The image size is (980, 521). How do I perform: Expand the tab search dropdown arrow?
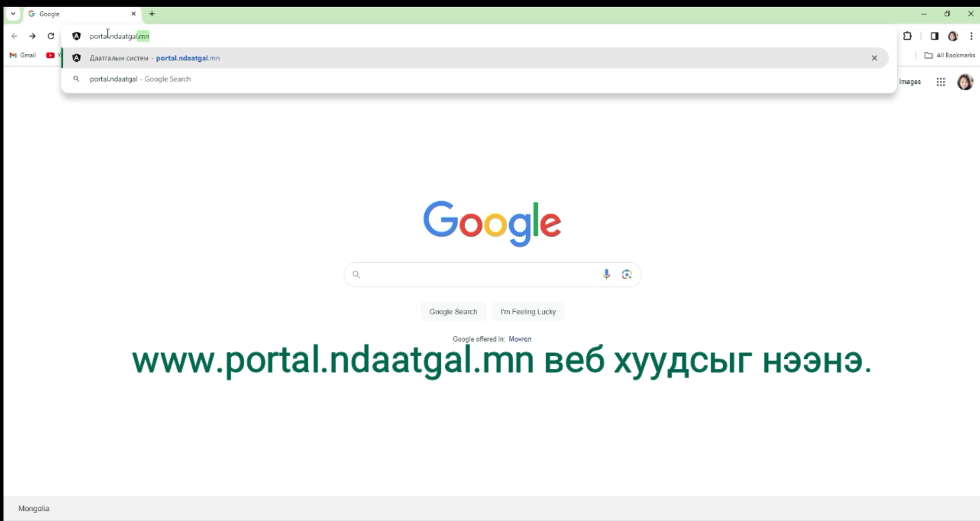[13, 13]
